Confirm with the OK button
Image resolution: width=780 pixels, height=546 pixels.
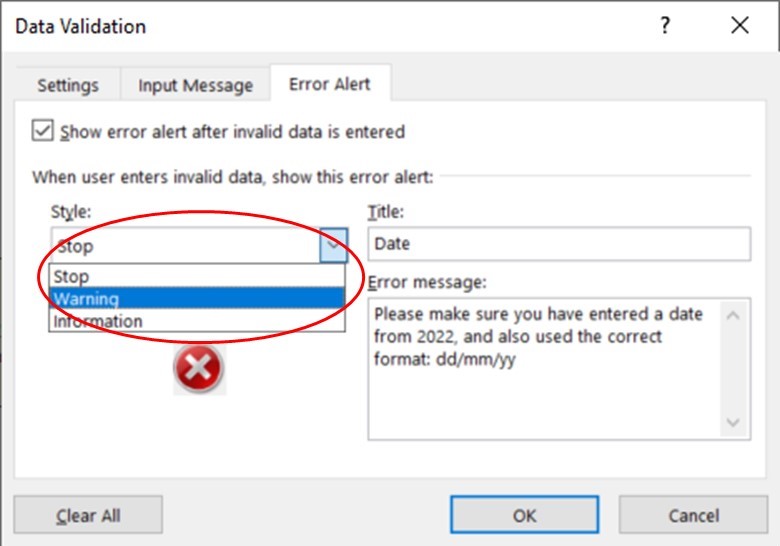(524, 516)
